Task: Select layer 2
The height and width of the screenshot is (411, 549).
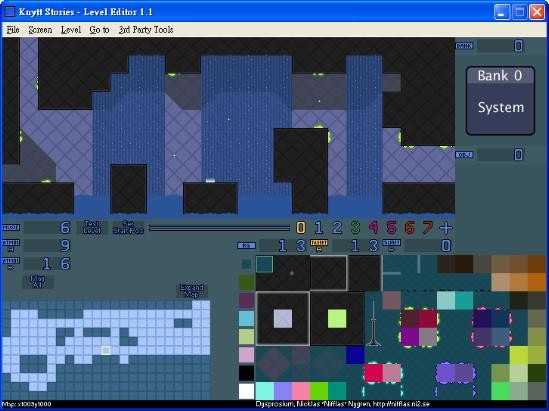Action: click(337, 228)
